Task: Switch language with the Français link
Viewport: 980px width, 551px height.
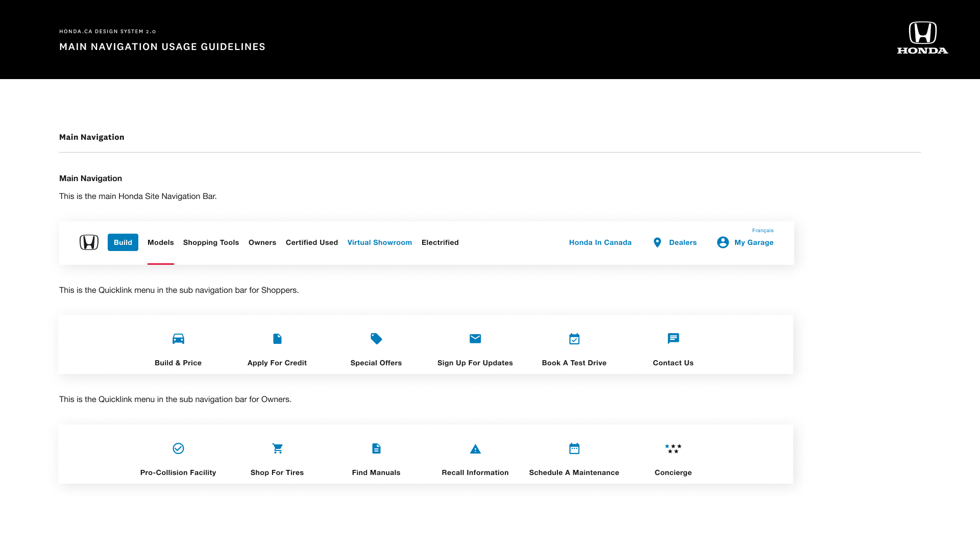Action: tap(763, 231)
